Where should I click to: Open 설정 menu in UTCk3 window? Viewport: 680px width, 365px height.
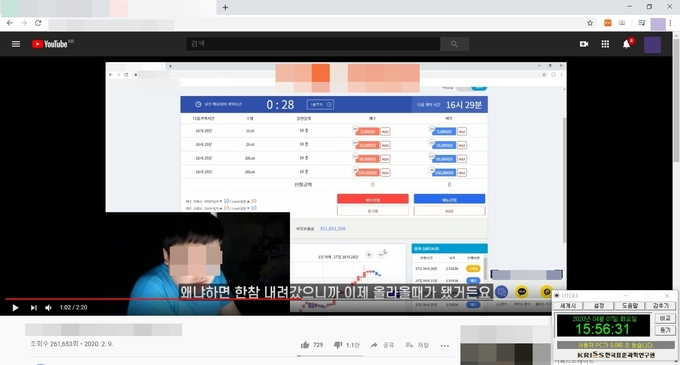point(599,306)
